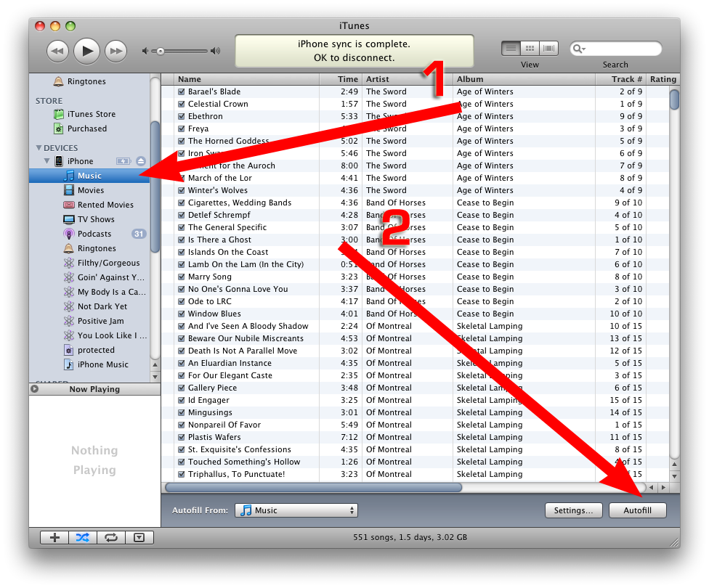Uncheck Is There a Ghost
This screenshot has height=588, width=709.
point(182,240)
